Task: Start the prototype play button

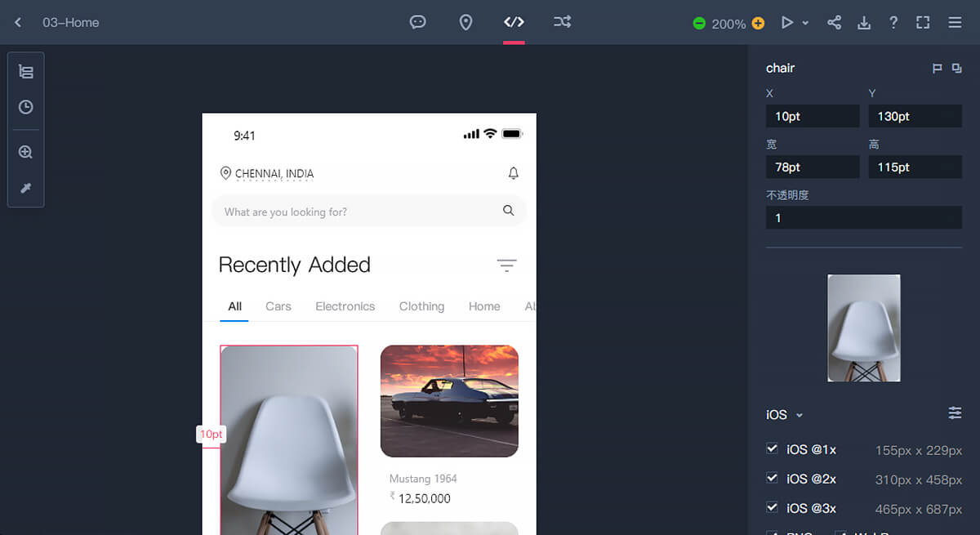Action: click(x=787, y=23)
